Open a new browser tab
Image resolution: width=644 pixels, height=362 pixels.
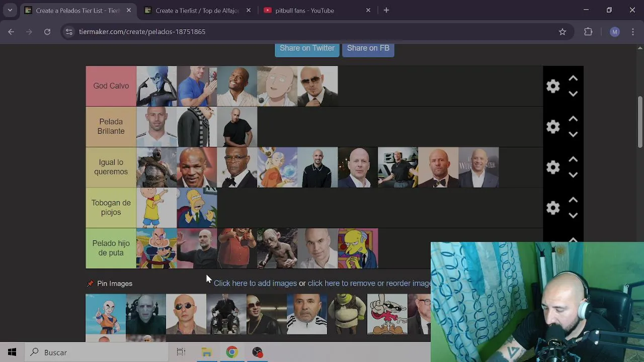coord(386,10)
